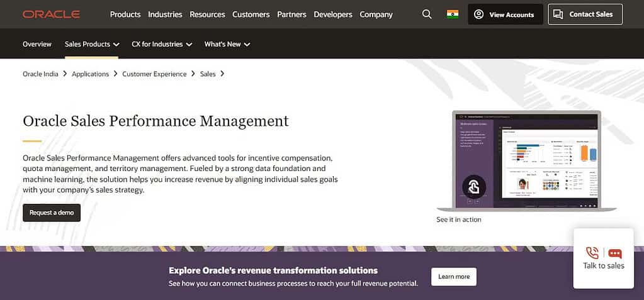Click the user profile icon in View Accounts
This screenshot has height=300, width=644.
(478, 14)
